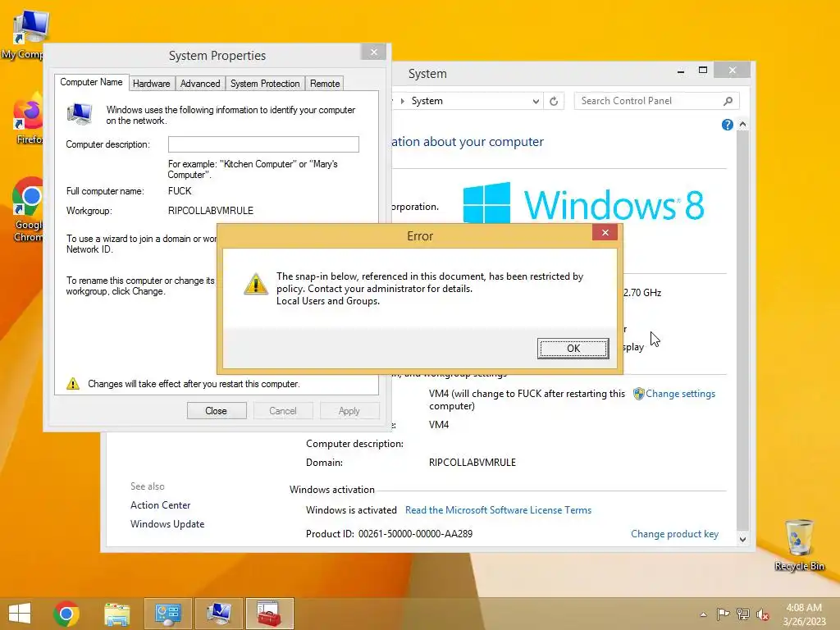This screenshot has width=840, height=630.
Task: Select the System Properties taskbar button
Action: [218, 614]
